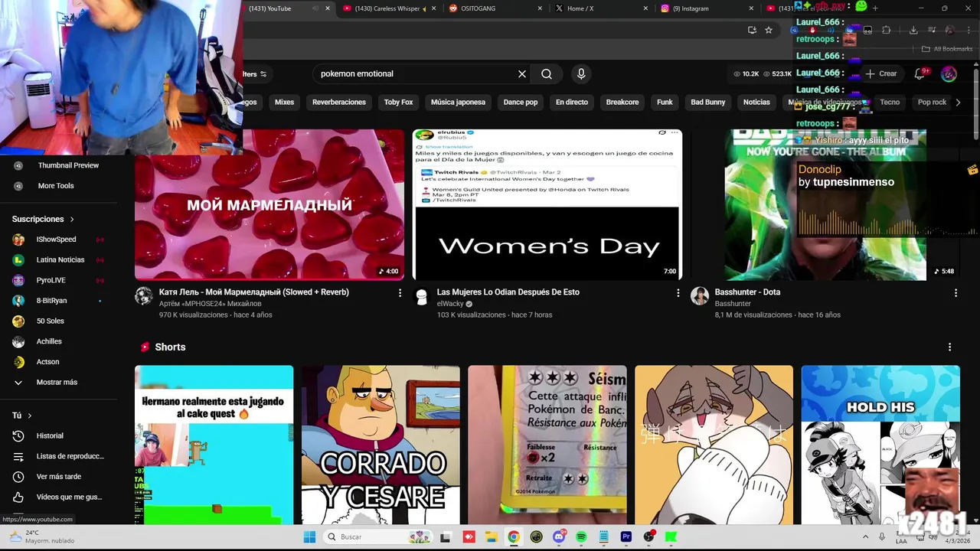
Task: Click the Windows Start button
Action: (x=309, y=537)
